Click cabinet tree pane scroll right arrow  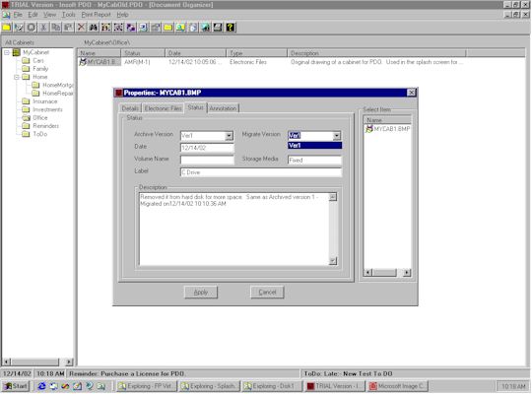[x=69, y=361]
